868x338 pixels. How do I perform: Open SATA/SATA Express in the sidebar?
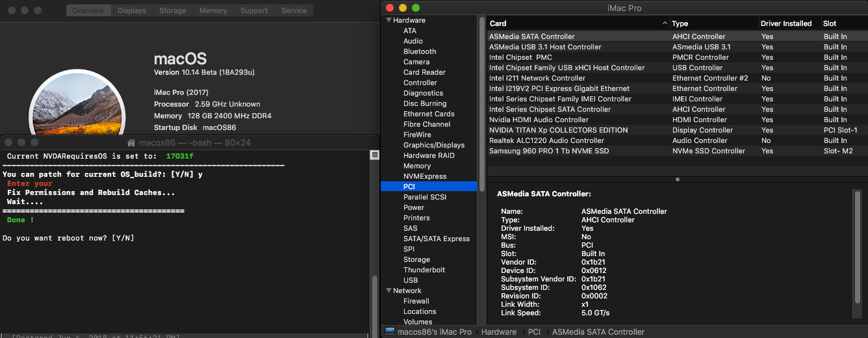pos(437,239)
